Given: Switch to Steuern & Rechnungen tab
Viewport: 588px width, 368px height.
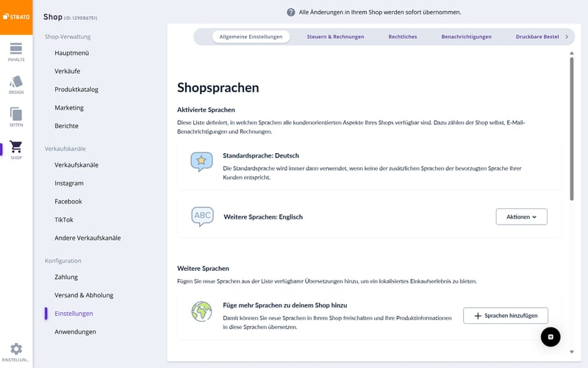Looking at the screenshot, I should tap(335, 36).
